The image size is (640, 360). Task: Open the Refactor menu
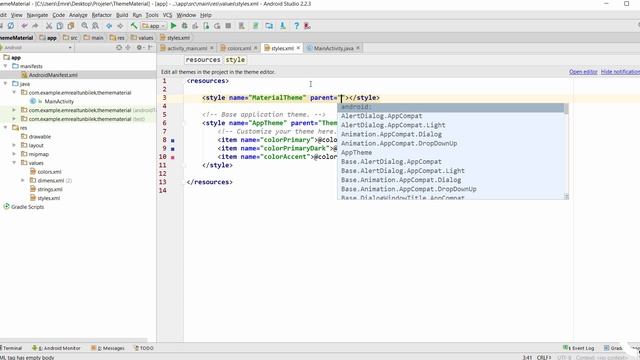tap(101, 15)
